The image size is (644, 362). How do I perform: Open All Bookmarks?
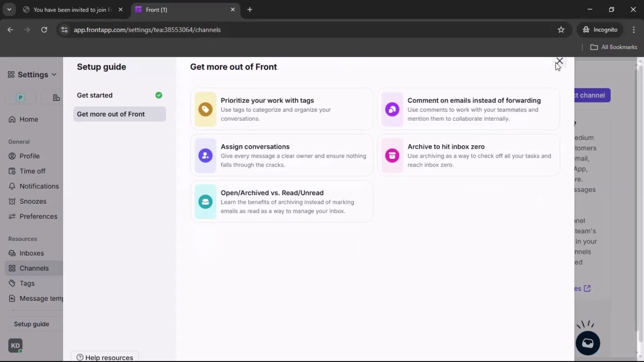[x=614, y=47]
